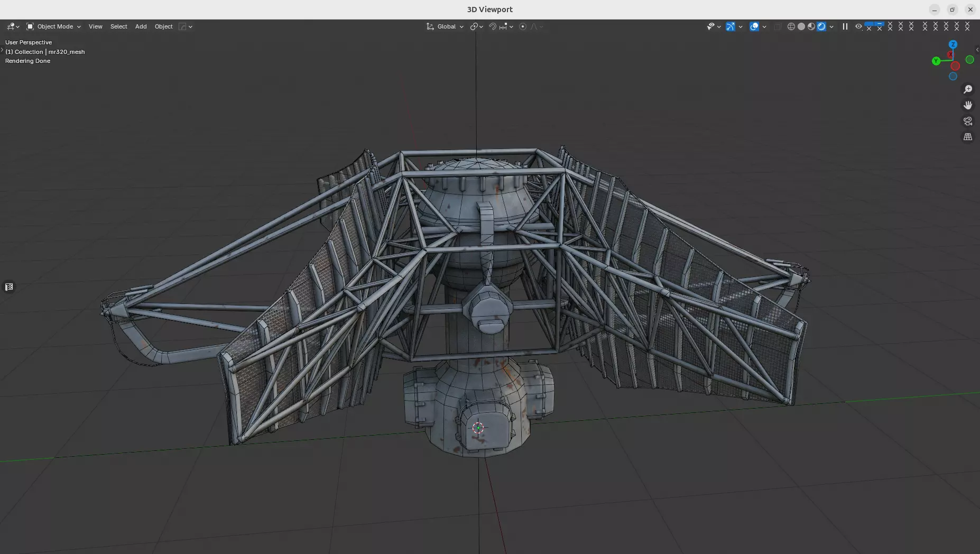
Task: Pause the viewport render preview
Action: point(845,26)
